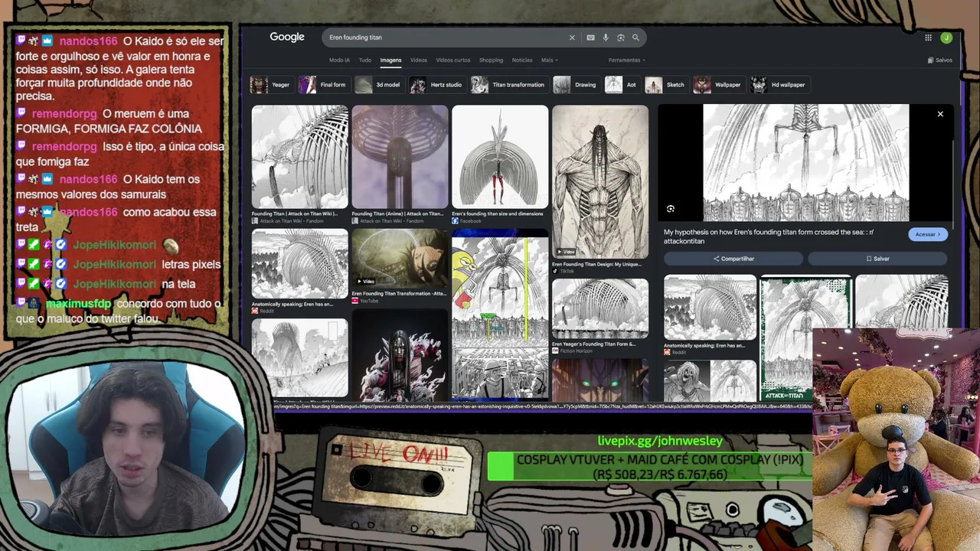This screenshot has width=980, height=551.
Task: Open Eren Founding Titan Design TikTok video
Action: pos(600,182)
